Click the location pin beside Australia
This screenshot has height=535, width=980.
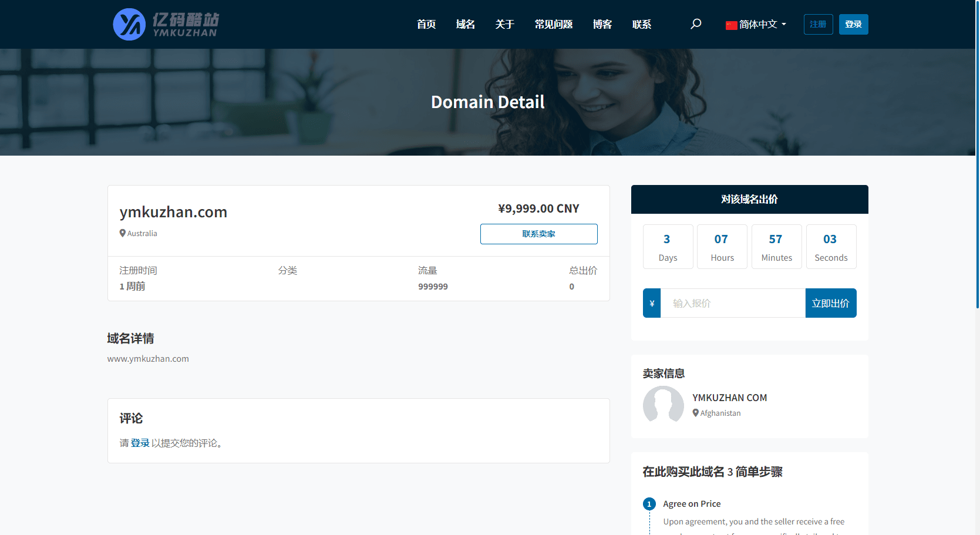[x=123, y=233]
